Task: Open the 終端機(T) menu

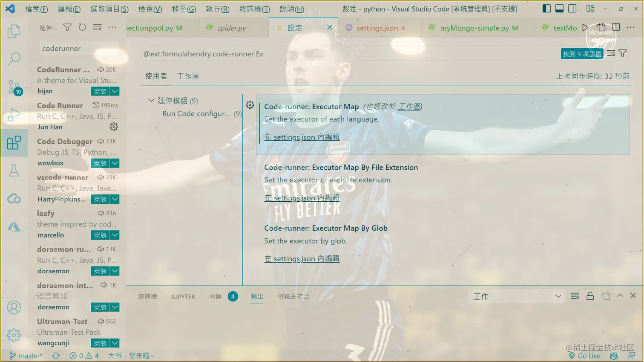Action: tap(255, 9)
